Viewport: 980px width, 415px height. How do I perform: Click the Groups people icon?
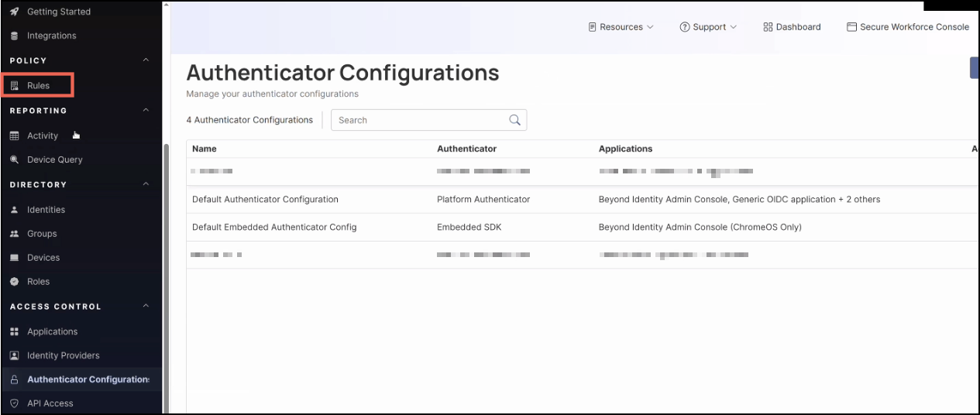[x=14, y=234]
